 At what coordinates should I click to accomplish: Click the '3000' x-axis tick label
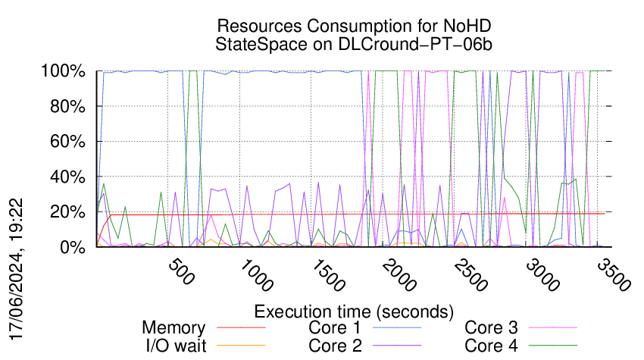coord(542,275)
